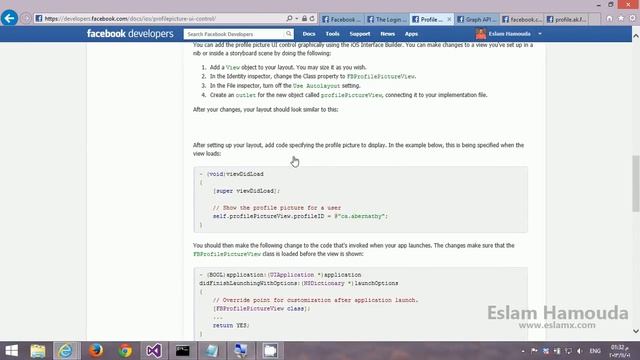
Task: Click the vertical scrollbar thumb
Action: click(636, 183)
